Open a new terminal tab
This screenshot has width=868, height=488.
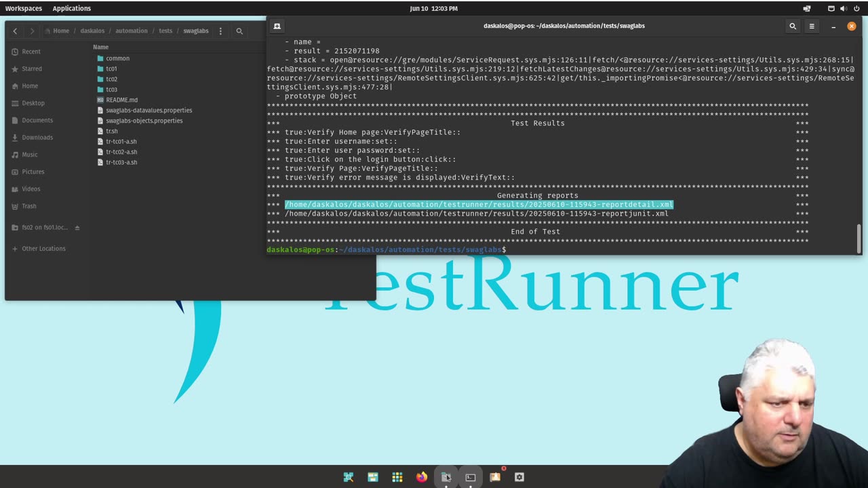coord(277,26)
